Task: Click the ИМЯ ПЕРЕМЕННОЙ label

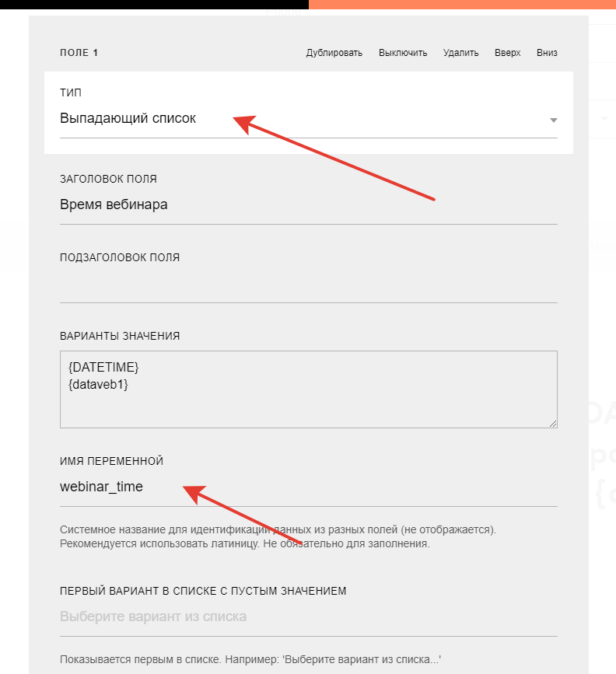Action: [111, 461]
